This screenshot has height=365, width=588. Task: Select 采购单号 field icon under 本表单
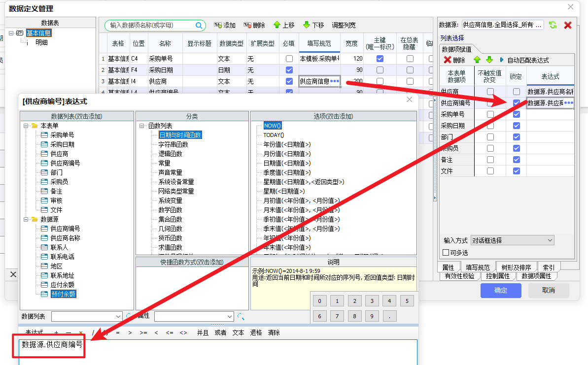[x=44, y=135]
